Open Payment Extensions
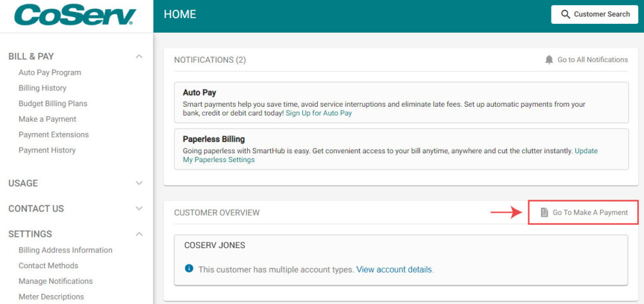The width and height of the screenshot is (644, 304). tap(53, 134)
